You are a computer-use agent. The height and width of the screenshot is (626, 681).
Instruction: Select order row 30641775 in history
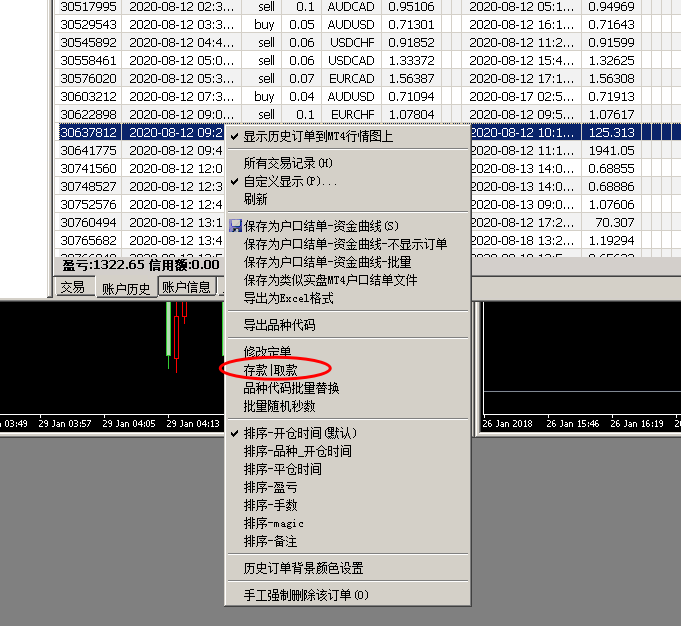tap(88, 150)
